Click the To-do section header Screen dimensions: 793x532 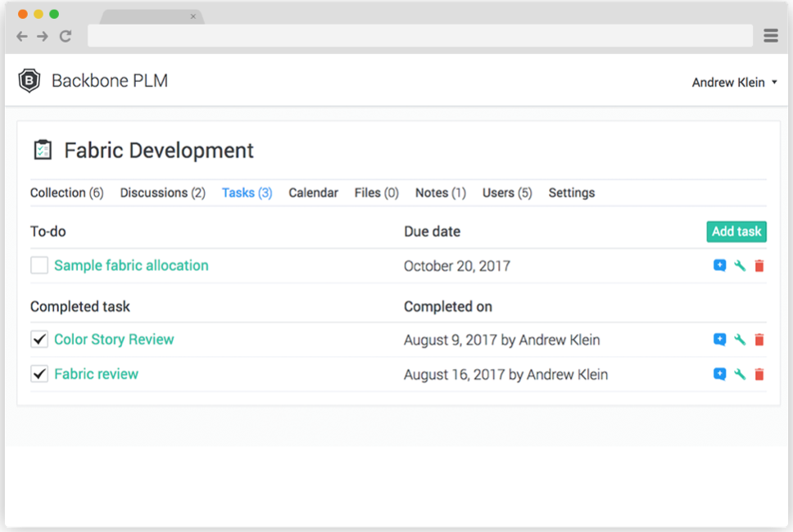point(48,232)
